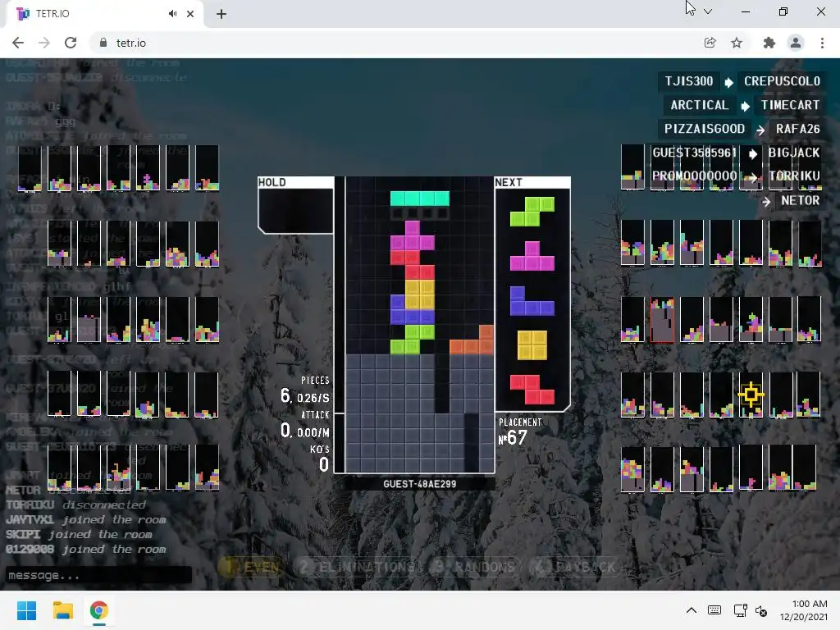Click the GUEST-48AE299 player name

pos(419,484)
